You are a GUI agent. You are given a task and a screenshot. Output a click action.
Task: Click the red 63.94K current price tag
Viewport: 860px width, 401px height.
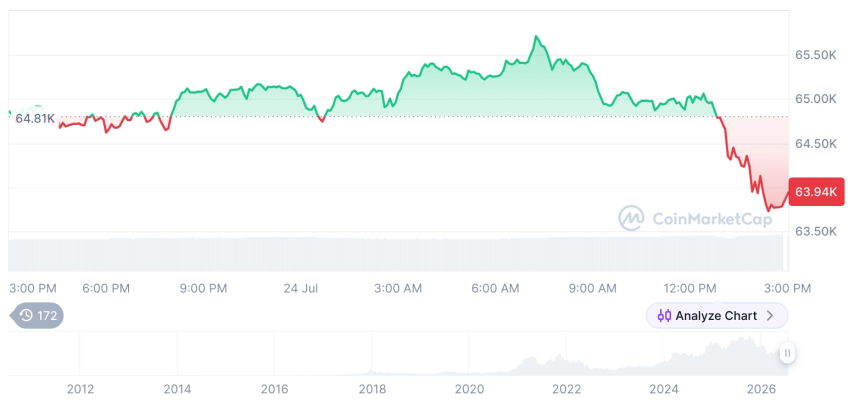(816, 192)
